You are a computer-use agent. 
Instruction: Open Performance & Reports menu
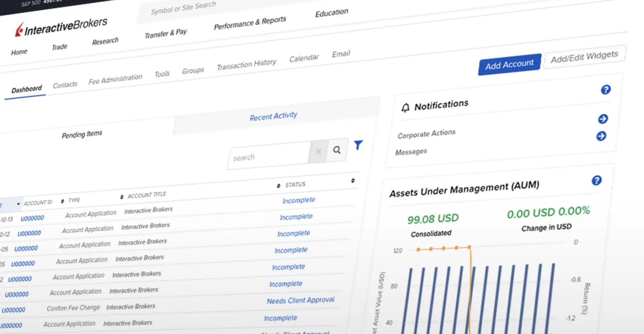(x=250, y=23)
